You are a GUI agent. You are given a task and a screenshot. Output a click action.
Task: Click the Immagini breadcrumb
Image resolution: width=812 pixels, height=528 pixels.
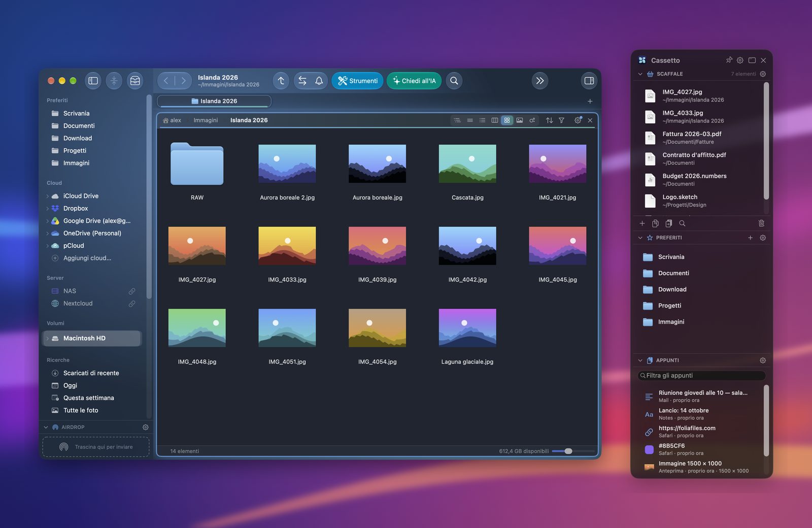tap(206, 120)
